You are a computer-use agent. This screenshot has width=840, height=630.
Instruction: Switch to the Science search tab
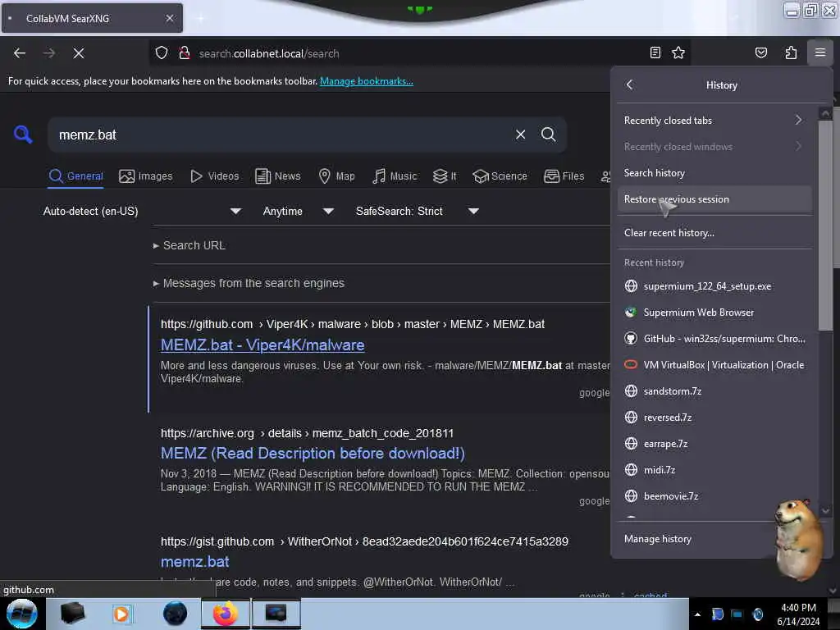coord(500,176)
